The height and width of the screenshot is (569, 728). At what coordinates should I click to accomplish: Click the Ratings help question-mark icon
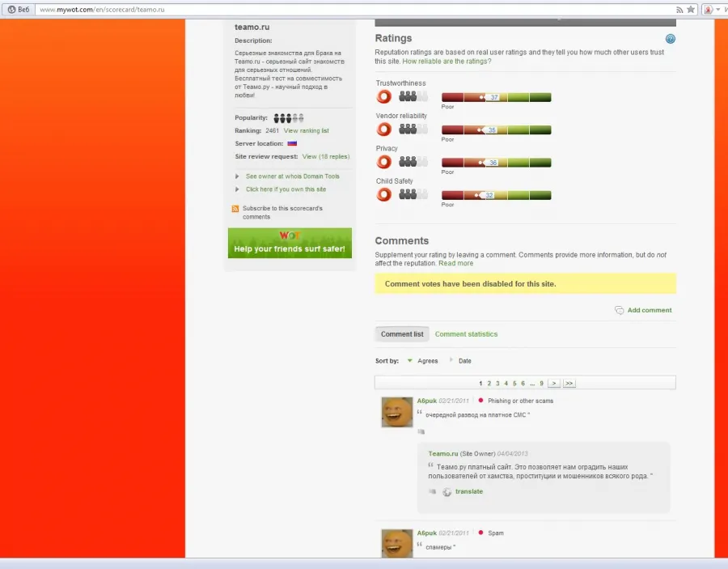[670, 39]
